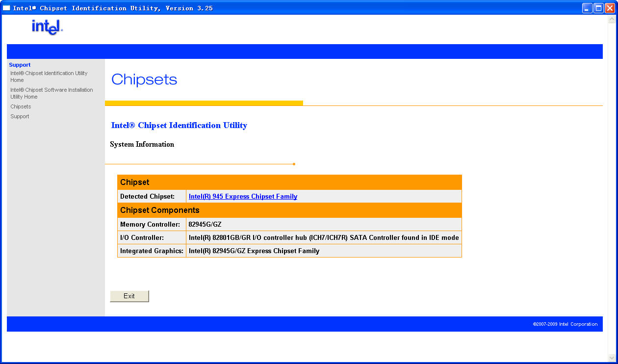Select the blue Support sidebar heading

20,65
